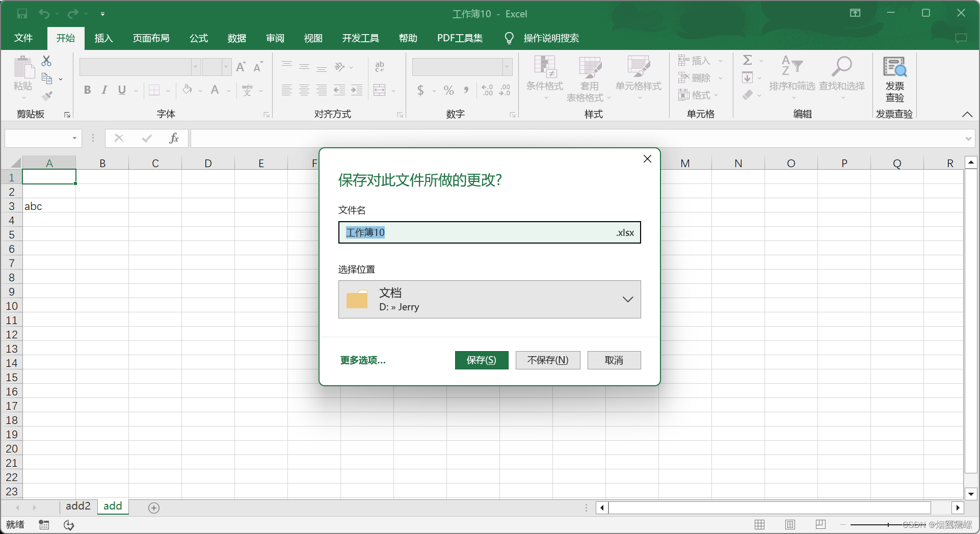Click the Font color A icon
This screenshot has height=534, width=980.
point(215,90)
